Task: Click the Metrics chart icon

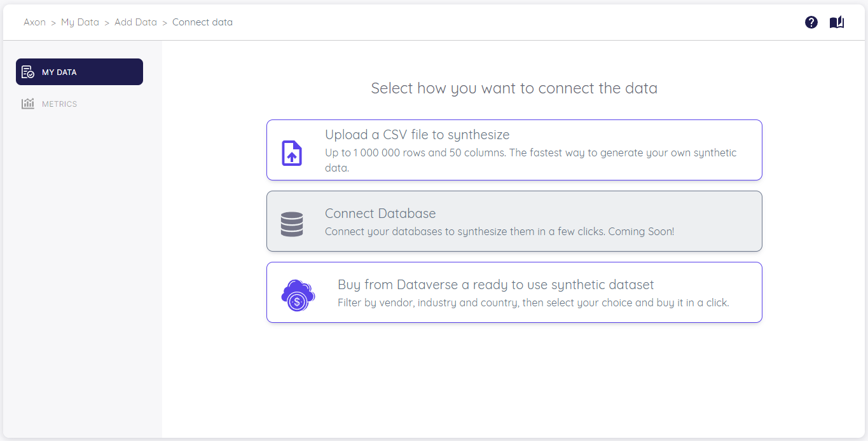Action: point(28,104)
